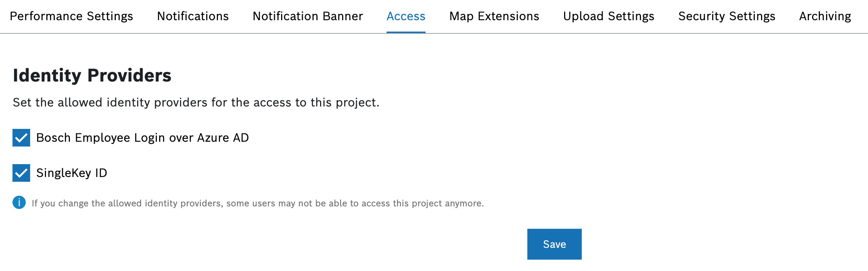Uncheck Bosch Employee Login over Azure AD
This screenshot has width=868, height=271.
pos(21,138)
